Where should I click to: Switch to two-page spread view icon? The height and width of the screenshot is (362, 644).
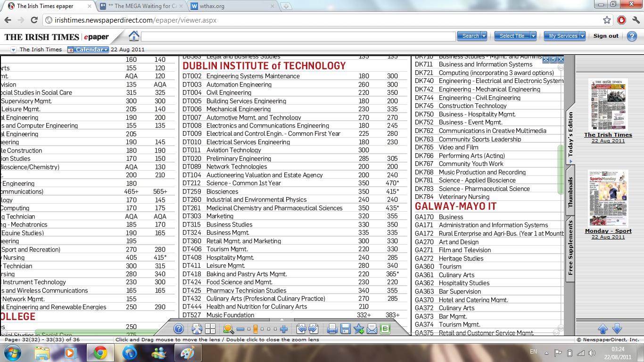(x=210, y=329)
